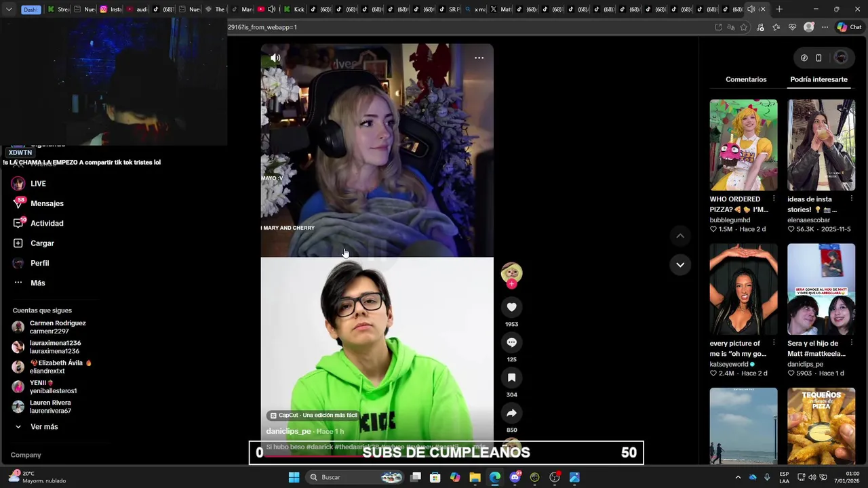Open Perfil in the sidebar
The image size is (868, 488).
[39, 263]
